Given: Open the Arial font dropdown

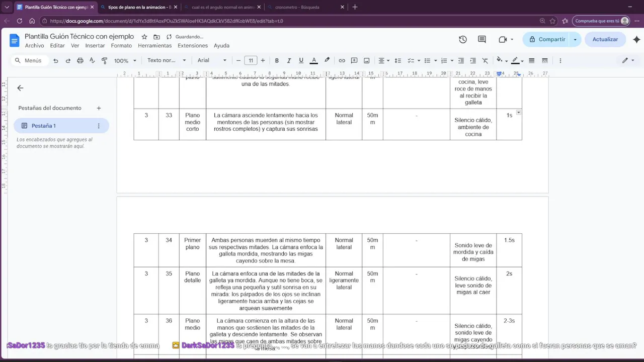Looking at the screenshot, I should pos(212,60).
